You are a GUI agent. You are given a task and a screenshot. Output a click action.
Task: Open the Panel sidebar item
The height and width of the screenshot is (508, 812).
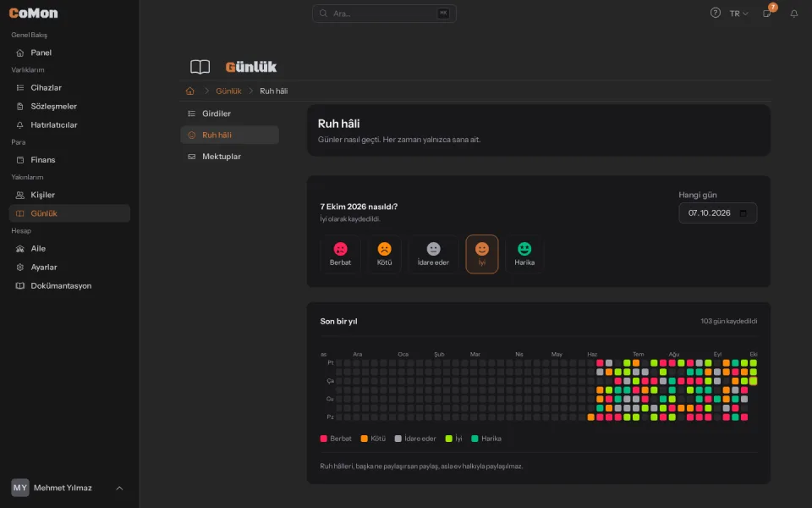click(x=69, y=52)
